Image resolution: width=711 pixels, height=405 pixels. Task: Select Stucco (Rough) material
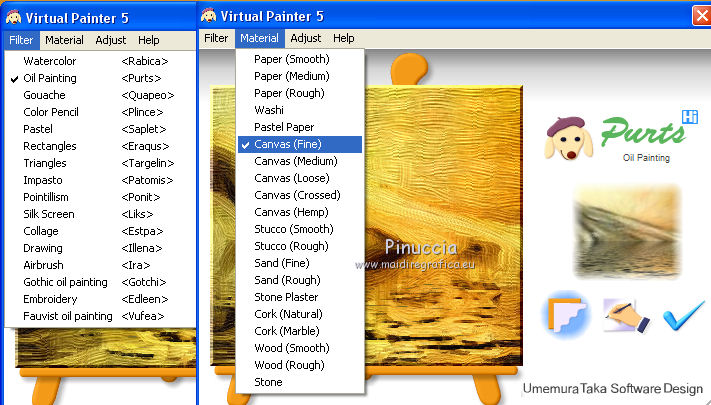coord(300,246)
